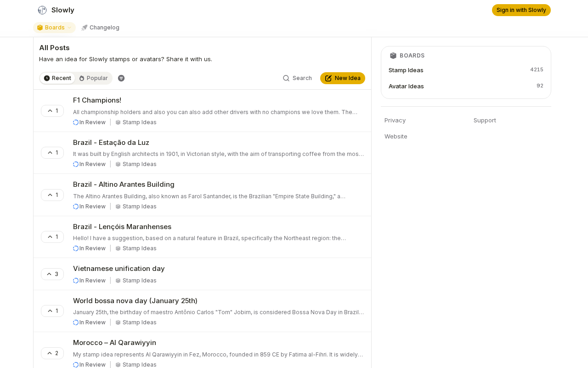
Task: Click the Slowly logo icon
Action: click(42, 10)
